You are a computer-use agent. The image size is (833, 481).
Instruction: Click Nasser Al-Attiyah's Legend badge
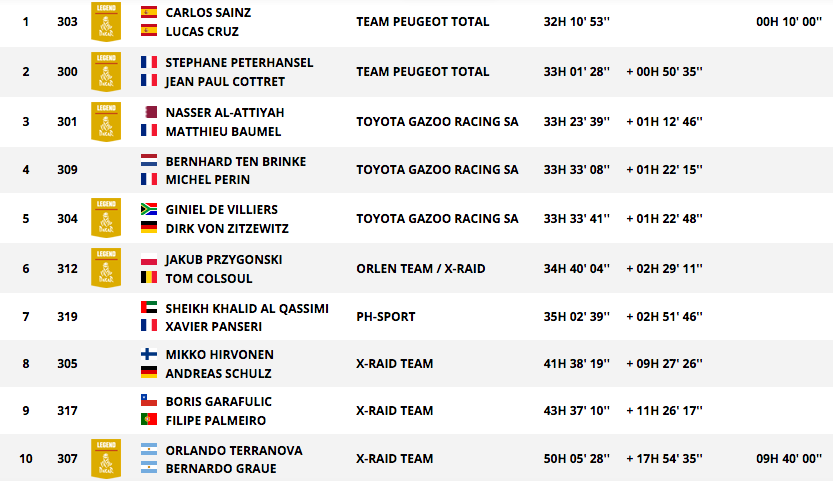(x=106, y=122)
